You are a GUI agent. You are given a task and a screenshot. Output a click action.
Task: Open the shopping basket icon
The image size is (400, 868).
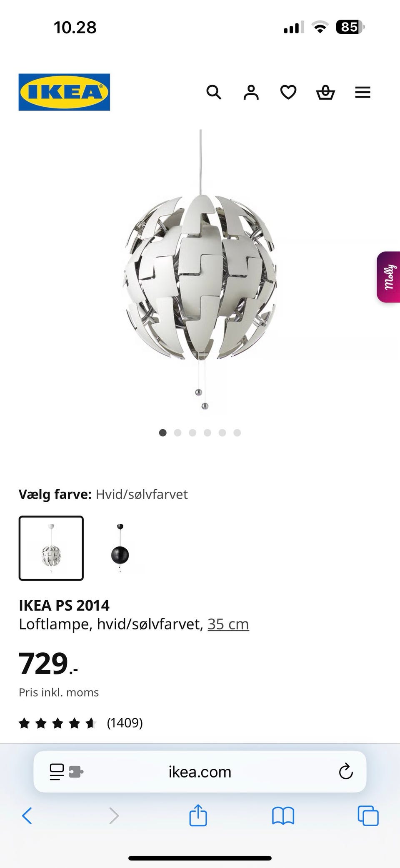click(x=325, y=92)
